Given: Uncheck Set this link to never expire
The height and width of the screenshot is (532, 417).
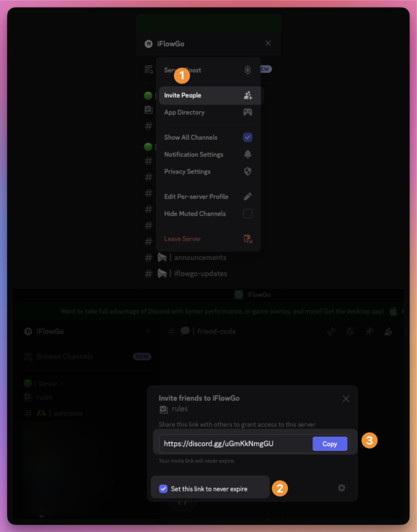Looking at the screenshot, I should click(163, 488).
